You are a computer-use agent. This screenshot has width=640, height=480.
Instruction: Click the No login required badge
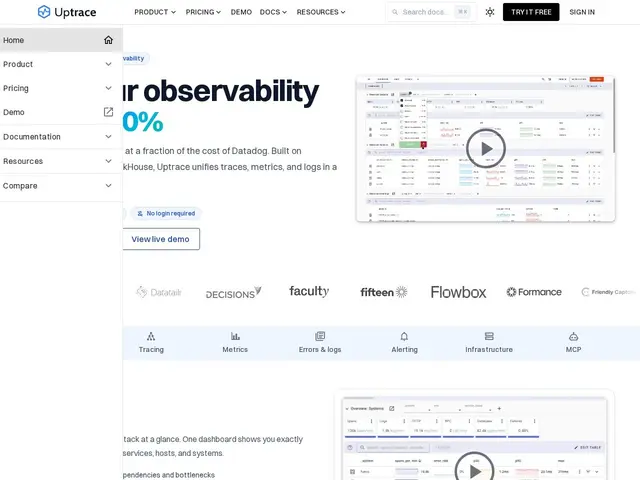tap(166, 213)
